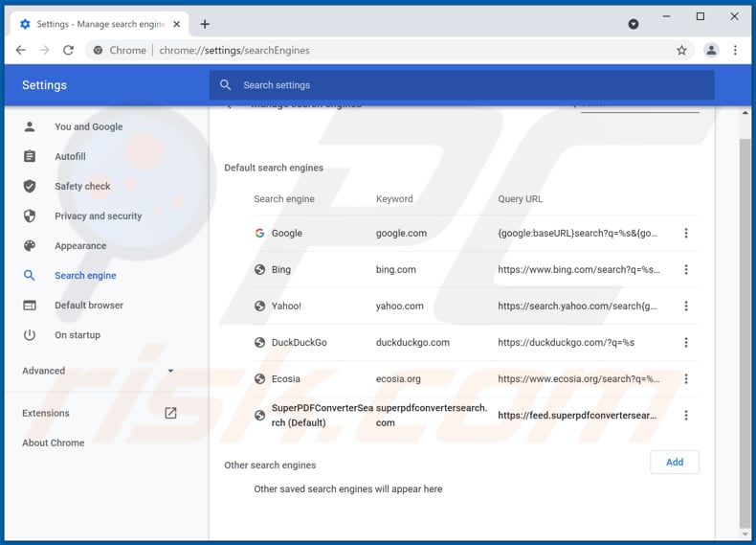The height and width of the screenshot is (545, 756).
Task: Click Other search engines heading
Action: (270, 465)
